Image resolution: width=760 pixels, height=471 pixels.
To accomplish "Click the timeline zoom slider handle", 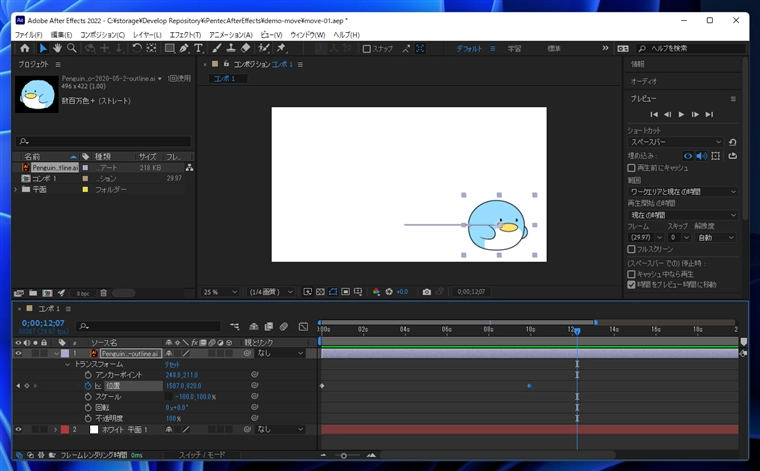I will click(344, 455).
